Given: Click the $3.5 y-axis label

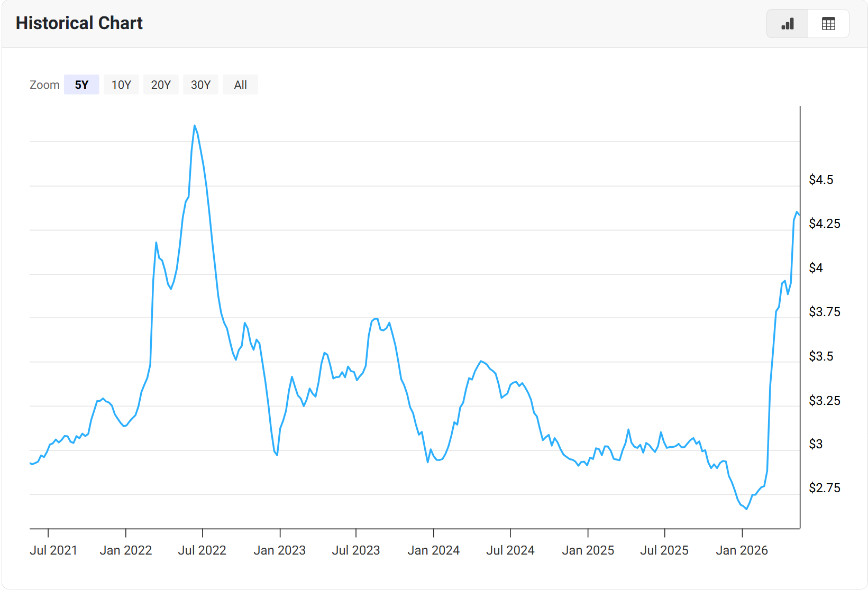Looking at the screenshot, I should (x=821, y=356).
